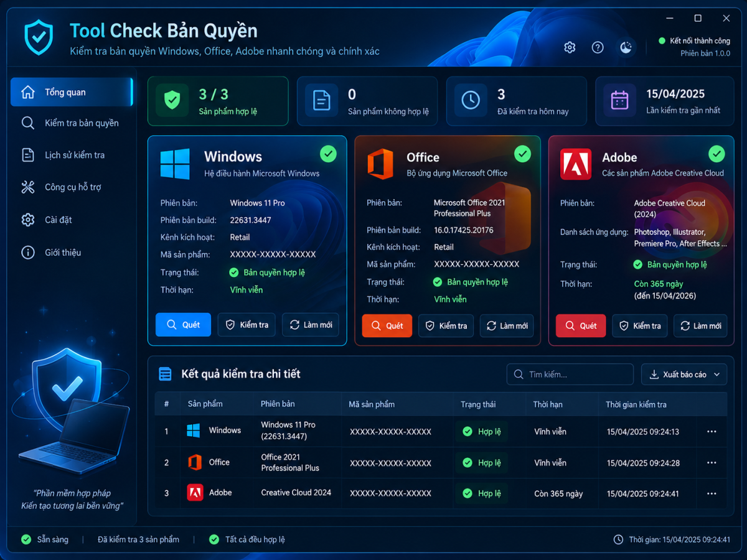Click Sẵn sàng status in the status bar

click(x=45, y=539)
